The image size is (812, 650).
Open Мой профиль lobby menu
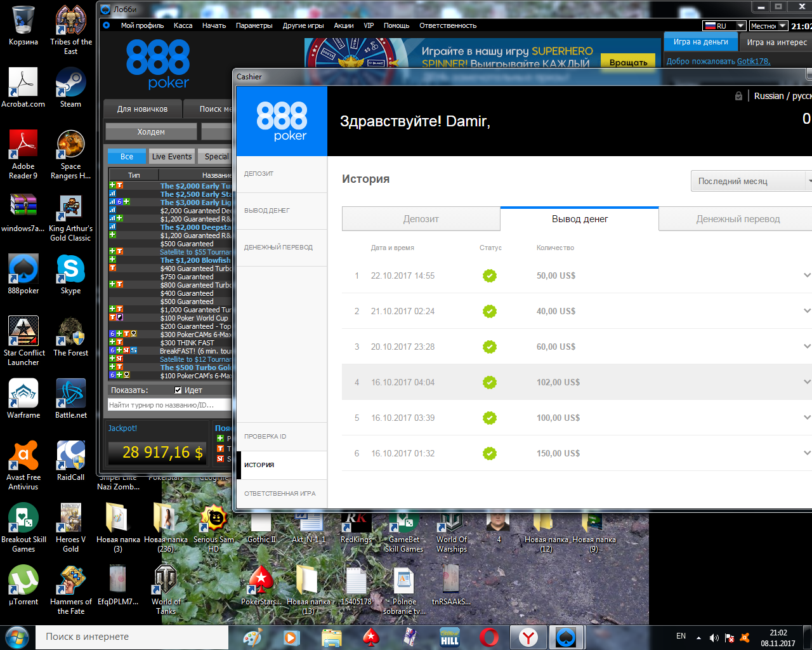click(142, 25)
